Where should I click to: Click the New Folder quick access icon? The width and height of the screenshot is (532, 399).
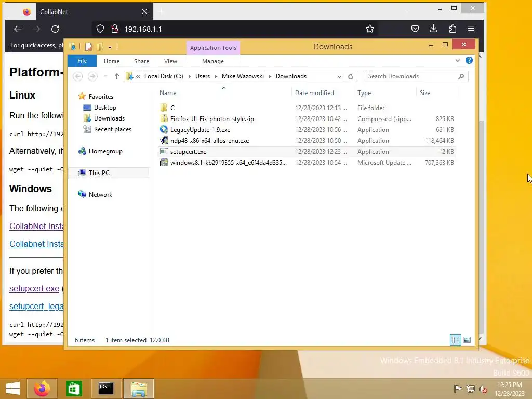click(100, 47)
